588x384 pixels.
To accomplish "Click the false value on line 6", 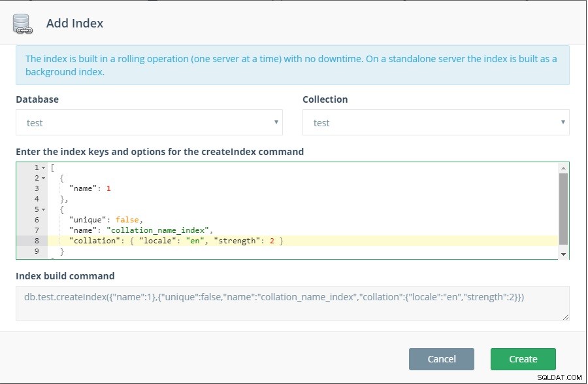I will point(127,220).
